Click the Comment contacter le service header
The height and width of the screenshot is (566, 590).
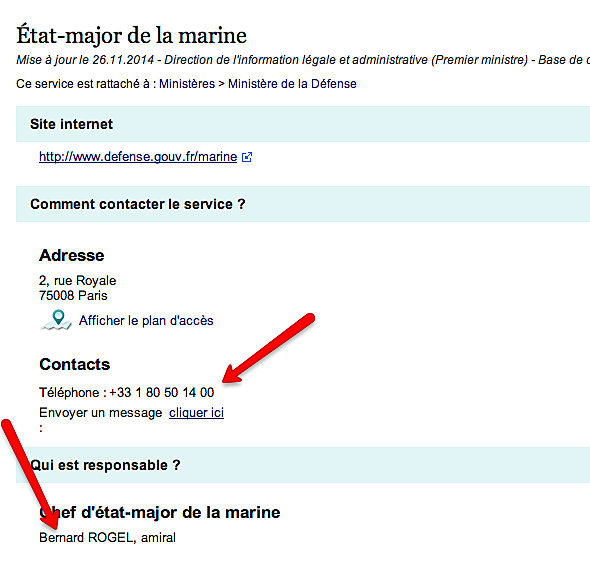point(303,204)
